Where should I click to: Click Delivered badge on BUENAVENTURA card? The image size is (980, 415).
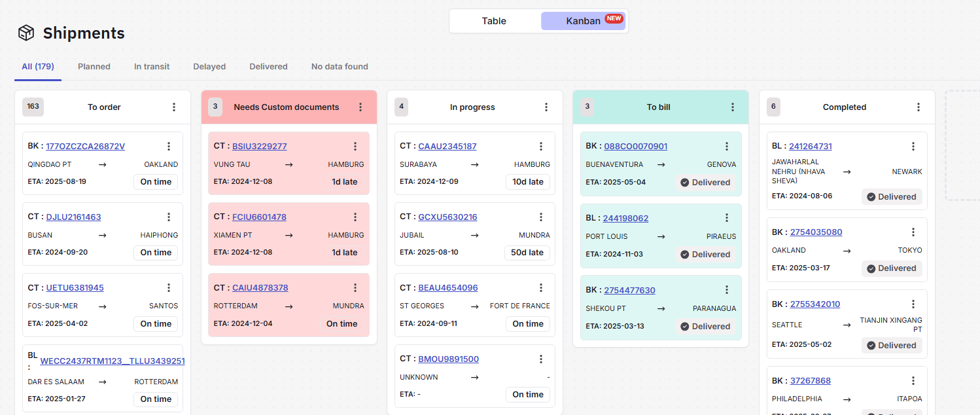tap(705, 183)
